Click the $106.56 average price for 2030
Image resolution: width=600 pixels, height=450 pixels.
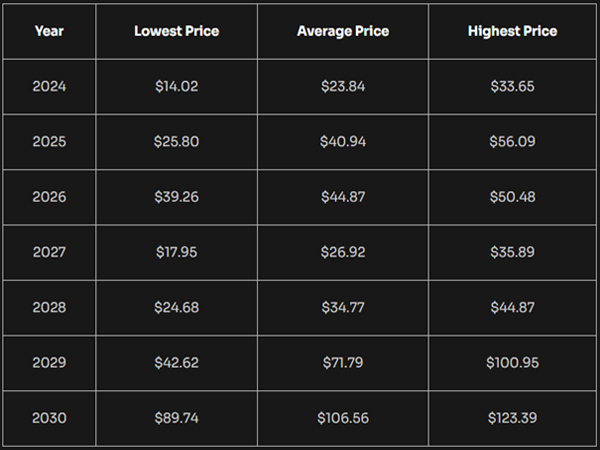click(x=343, y=418)
